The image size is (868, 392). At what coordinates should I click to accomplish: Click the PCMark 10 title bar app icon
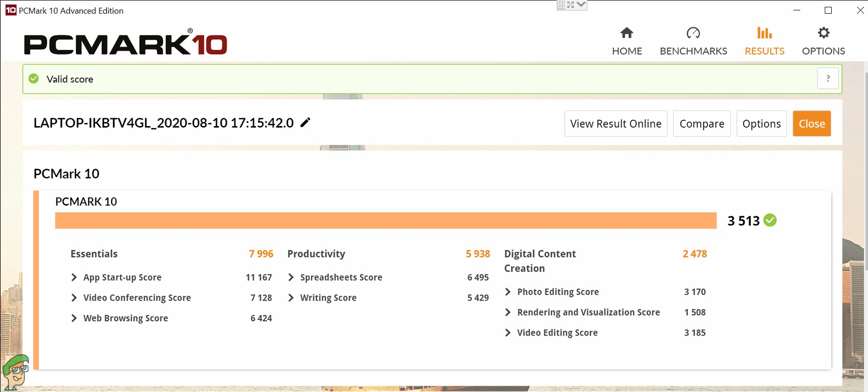pyautogui.click(x=10, y=10)
